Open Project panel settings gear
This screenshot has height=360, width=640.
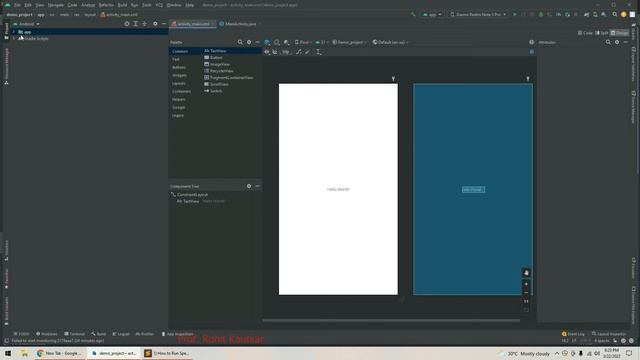pyautogui.click(x=155, y=24)
